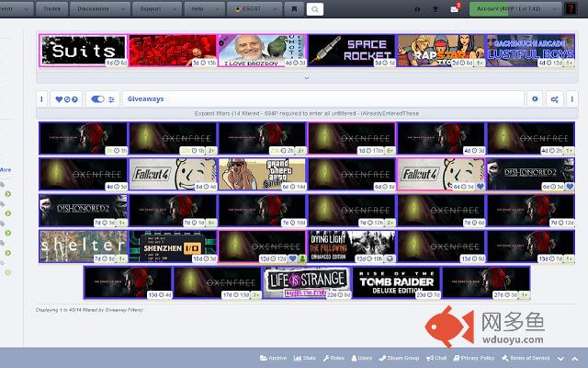Open the Help dropdown
Viewport: 588px width, 368px height.
204,8
